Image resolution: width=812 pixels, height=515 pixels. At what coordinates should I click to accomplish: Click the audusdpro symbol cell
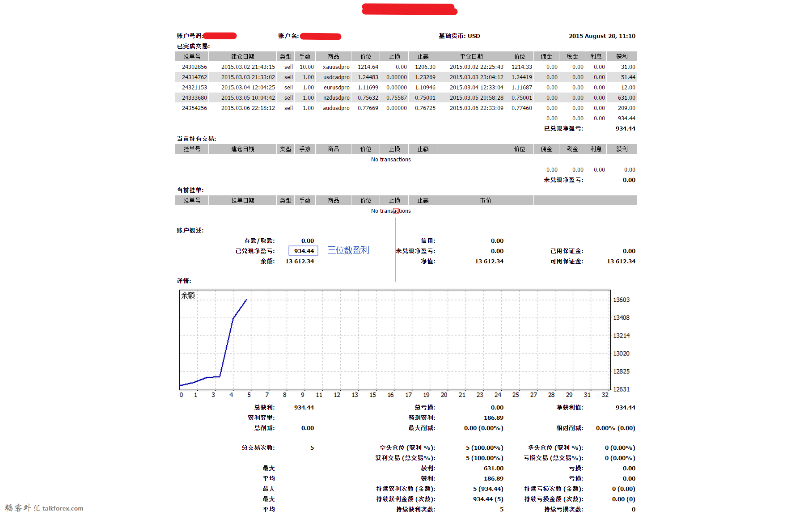pyautogui.click(x=336, y=108)
